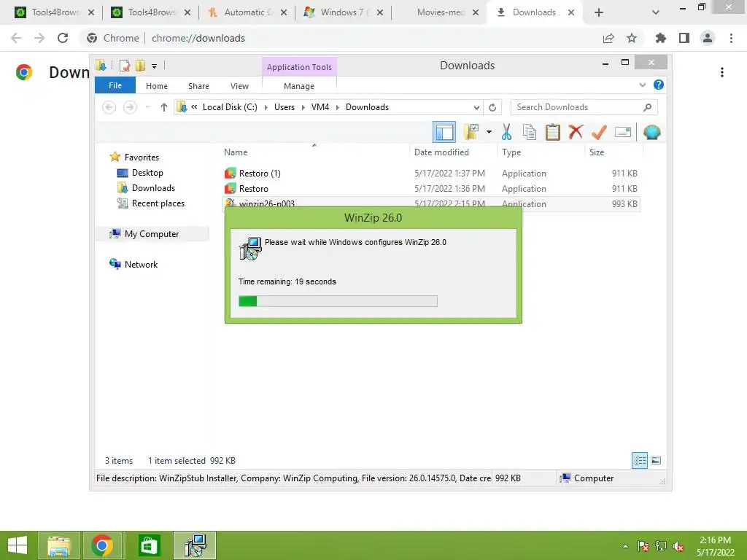Click the refresh icon beside address bar
Viewport: 747px width, 560px height.
coord(492,108)
